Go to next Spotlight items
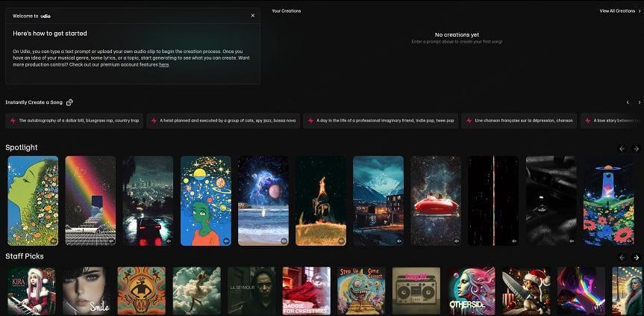This screenshot has height=316, width=644. (x=636, y=149)
